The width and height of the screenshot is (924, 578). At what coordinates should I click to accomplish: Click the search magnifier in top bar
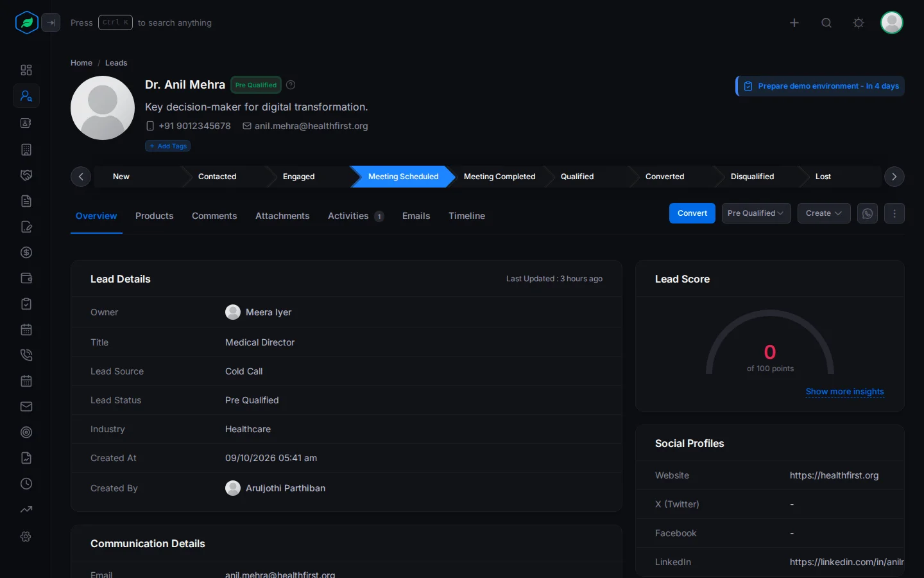click(826, 22)
